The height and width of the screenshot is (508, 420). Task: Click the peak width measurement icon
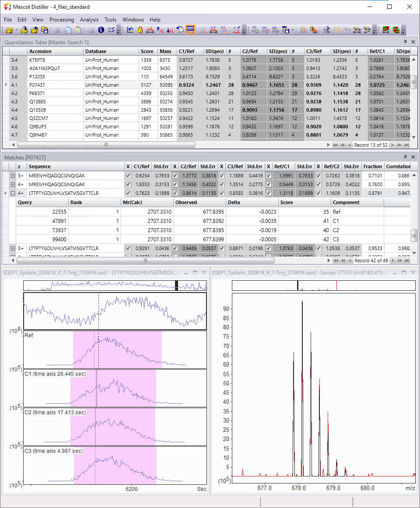[x=150, y=30]
